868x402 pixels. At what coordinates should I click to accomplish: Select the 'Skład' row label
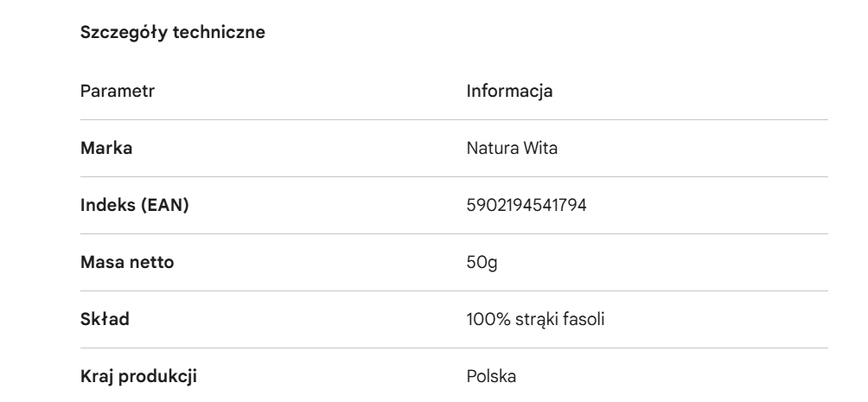click(105, 320)
